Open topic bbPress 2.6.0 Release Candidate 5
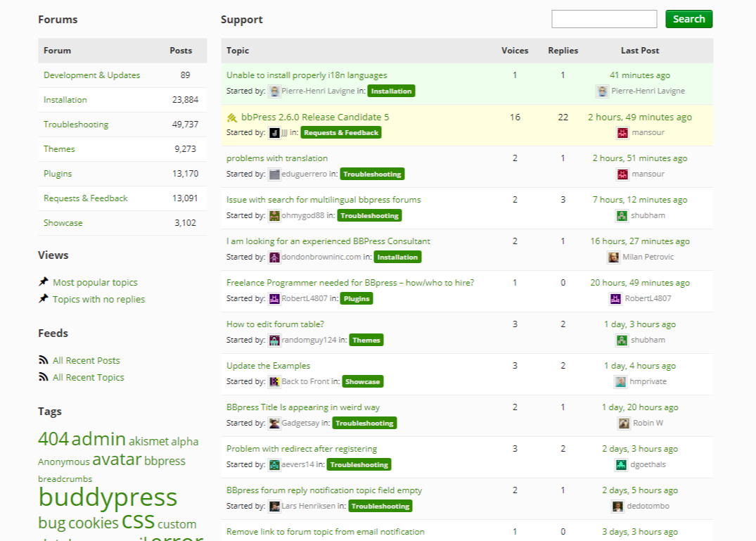The width and height of the screenshot is (756, 541). pyautogui.click(x=315, y=117)
